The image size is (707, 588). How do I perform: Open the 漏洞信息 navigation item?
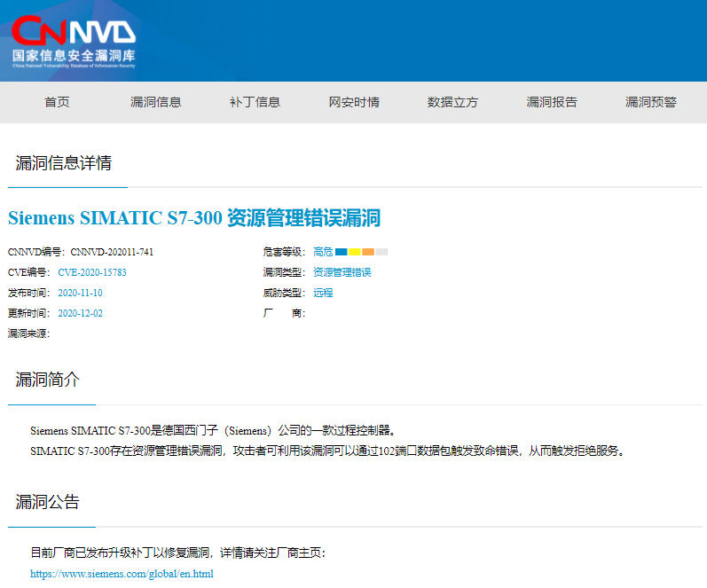coord(155,102)
